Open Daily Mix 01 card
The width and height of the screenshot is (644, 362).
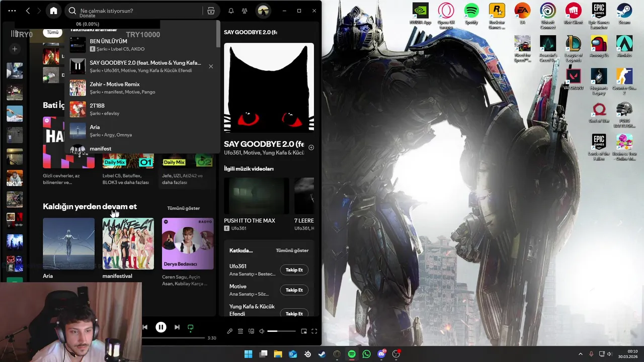click(x=128, y=170)
